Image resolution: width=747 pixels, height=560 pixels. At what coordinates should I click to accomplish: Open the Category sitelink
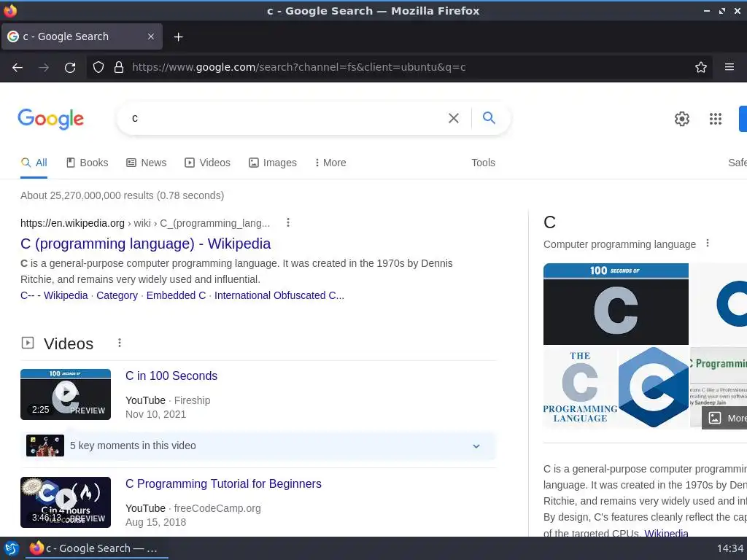coord(117,295)
